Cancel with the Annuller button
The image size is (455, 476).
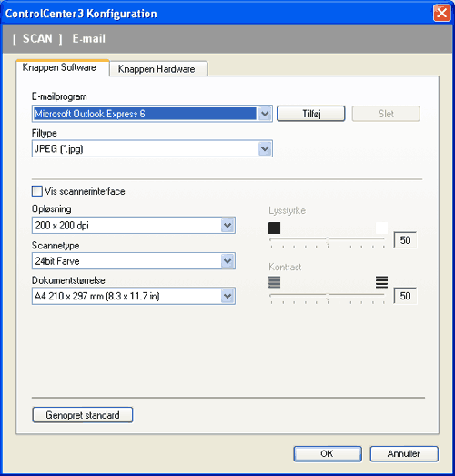click(x=404, y=453)
